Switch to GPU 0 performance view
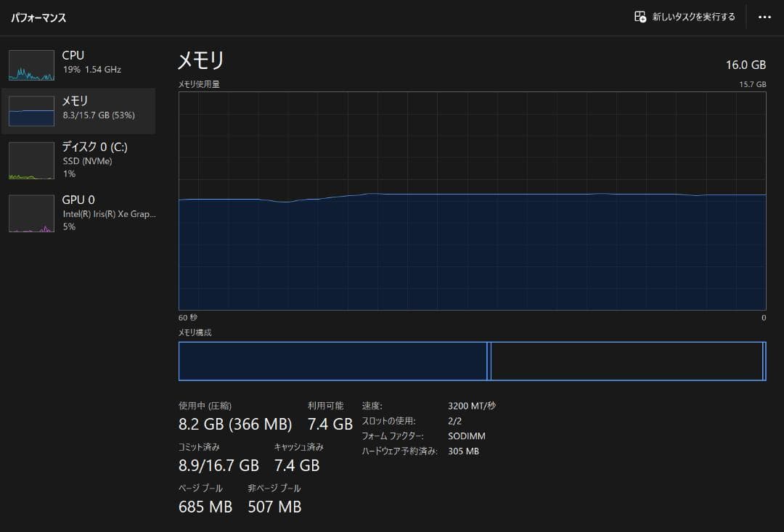Image resolution: width=784 pixels, height=532 pixels. (78, 212)
